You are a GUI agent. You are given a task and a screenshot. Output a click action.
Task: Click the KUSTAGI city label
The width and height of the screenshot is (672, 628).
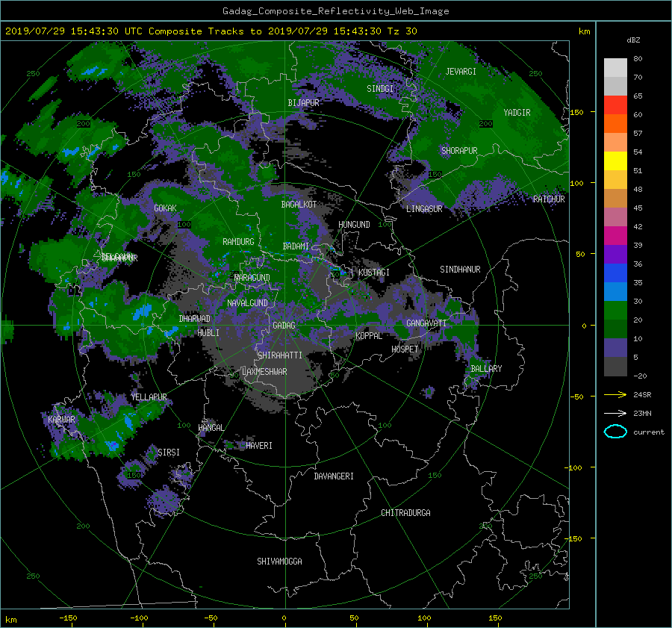click(x=374, y=273)
